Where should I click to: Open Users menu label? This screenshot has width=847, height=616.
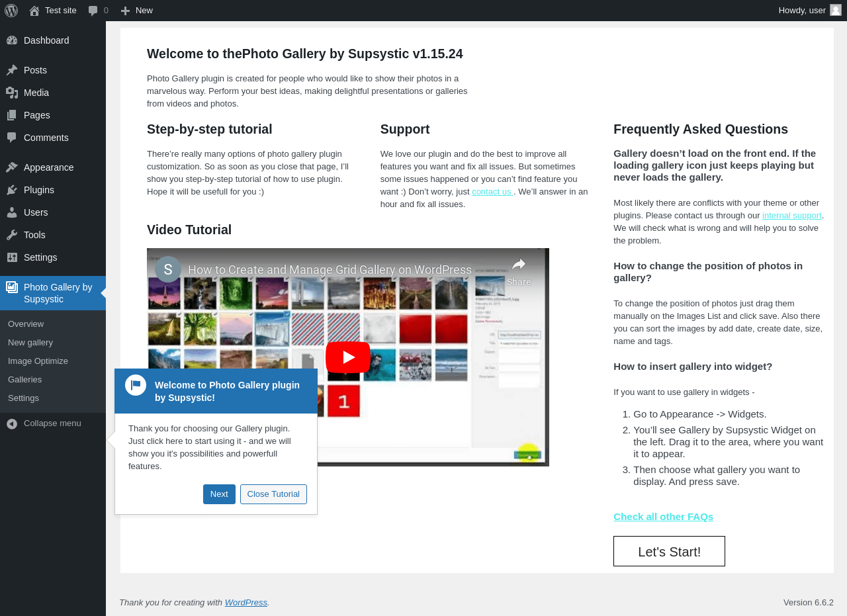[x=36, y=212]
